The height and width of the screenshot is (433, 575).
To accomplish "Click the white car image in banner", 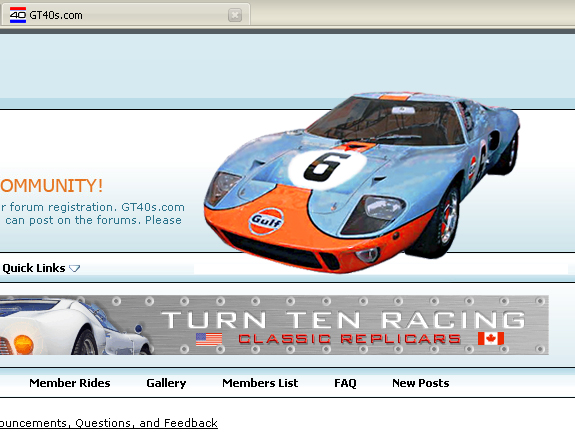I will (75, 326).
